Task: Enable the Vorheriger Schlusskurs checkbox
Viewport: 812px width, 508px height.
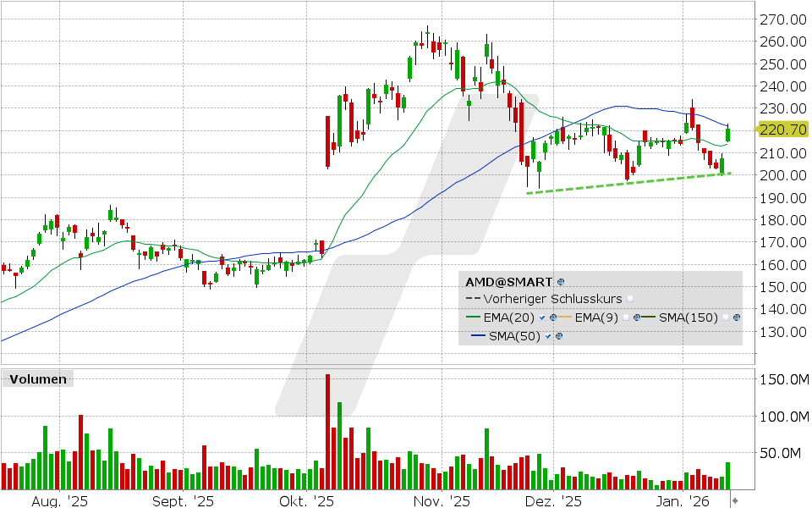Action: click(x=630, y=300)
